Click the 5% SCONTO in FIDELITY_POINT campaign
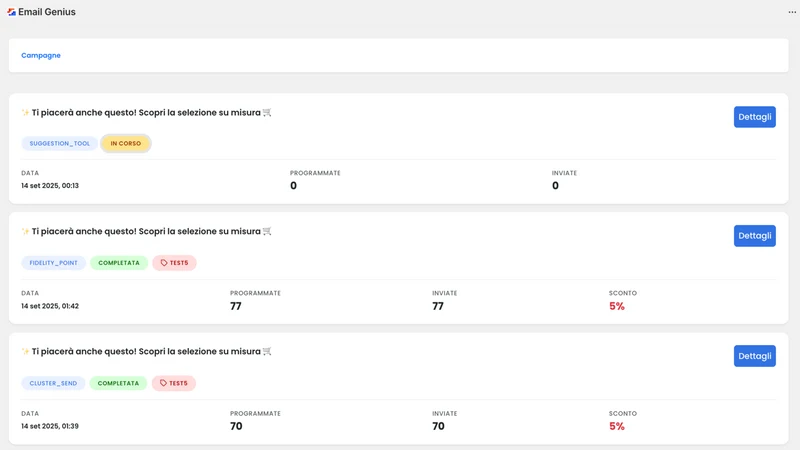 click(x=617, y=306)
